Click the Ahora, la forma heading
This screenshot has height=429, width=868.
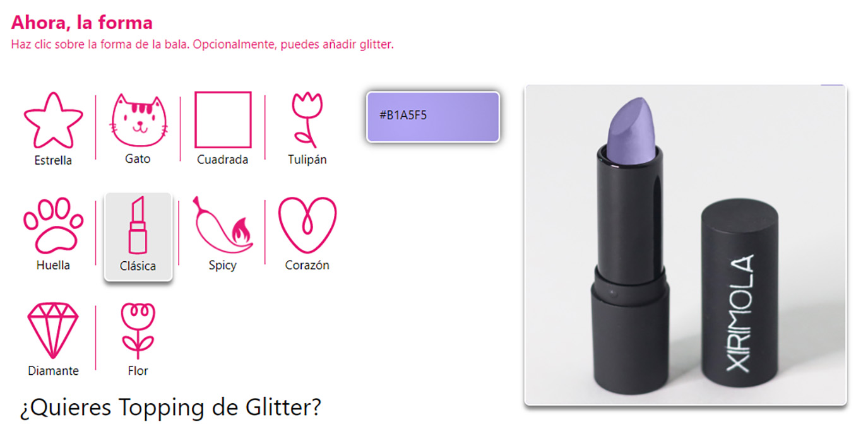pos(81,23)
